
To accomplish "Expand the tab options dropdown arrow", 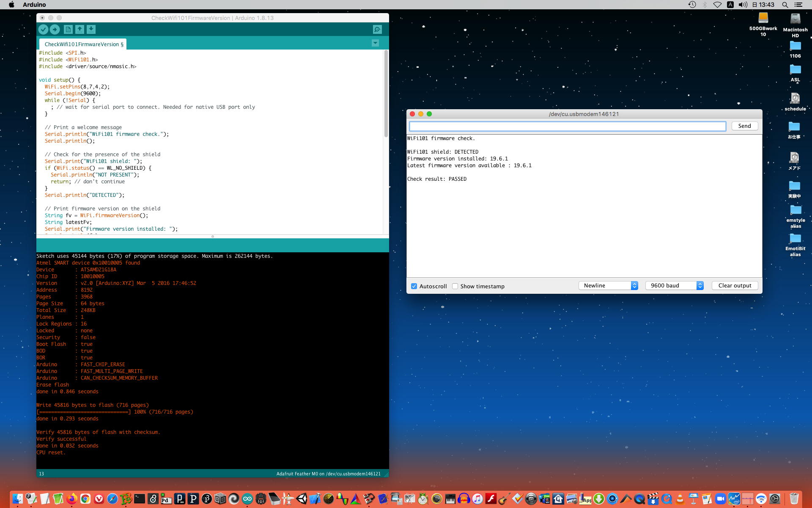I will click(375, 43).
